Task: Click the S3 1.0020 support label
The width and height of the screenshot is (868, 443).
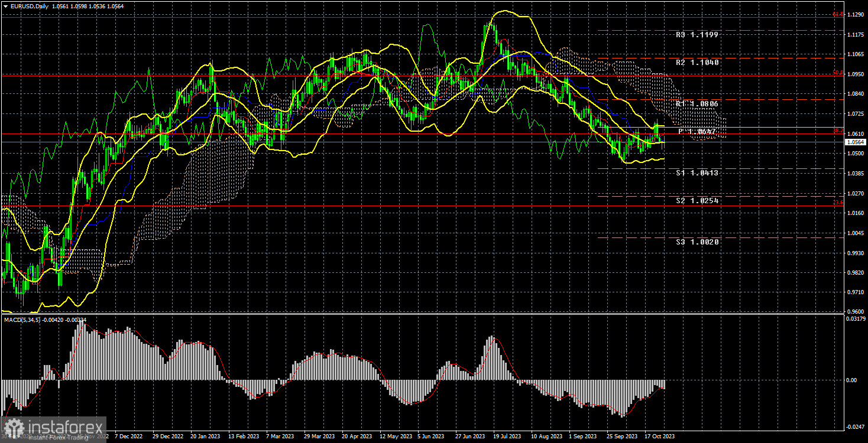Action: [697, 242]
